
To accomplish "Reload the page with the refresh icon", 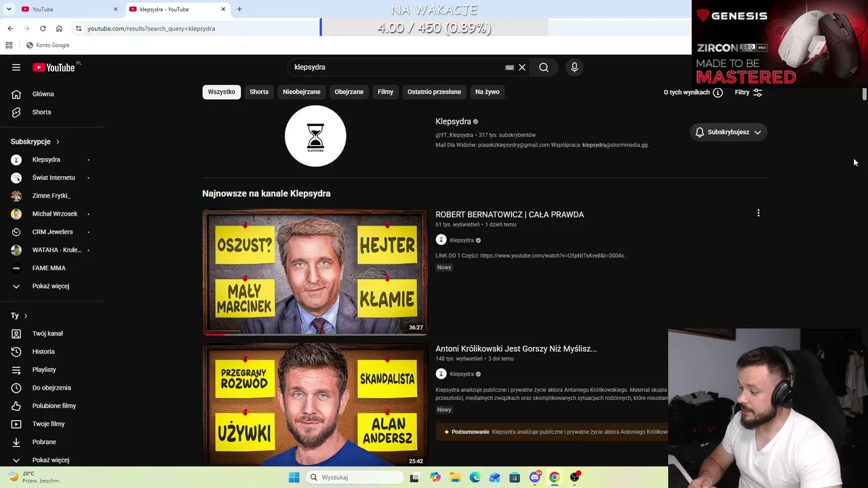I will 43,28.
